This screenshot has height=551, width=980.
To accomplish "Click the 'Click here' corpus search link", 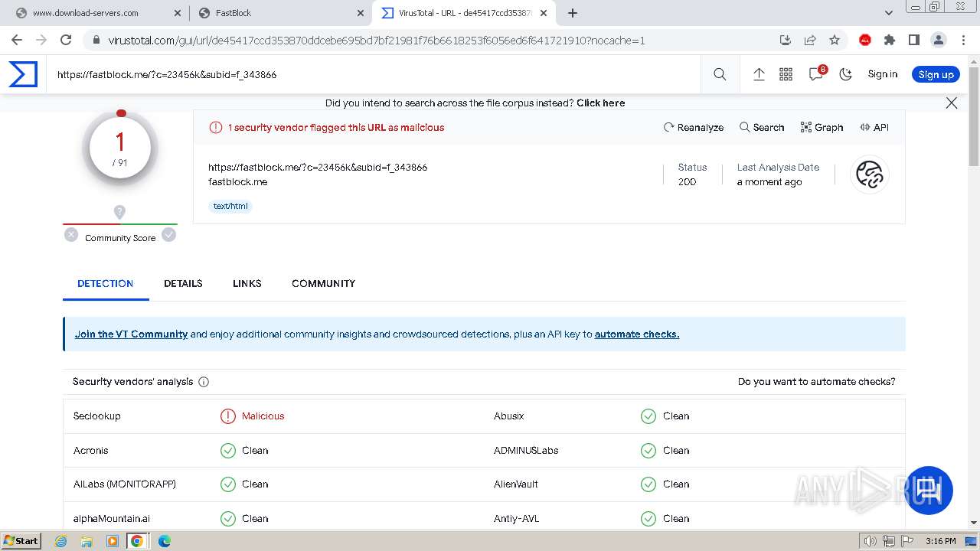I will pyautogui.click(x=601, y=103).
